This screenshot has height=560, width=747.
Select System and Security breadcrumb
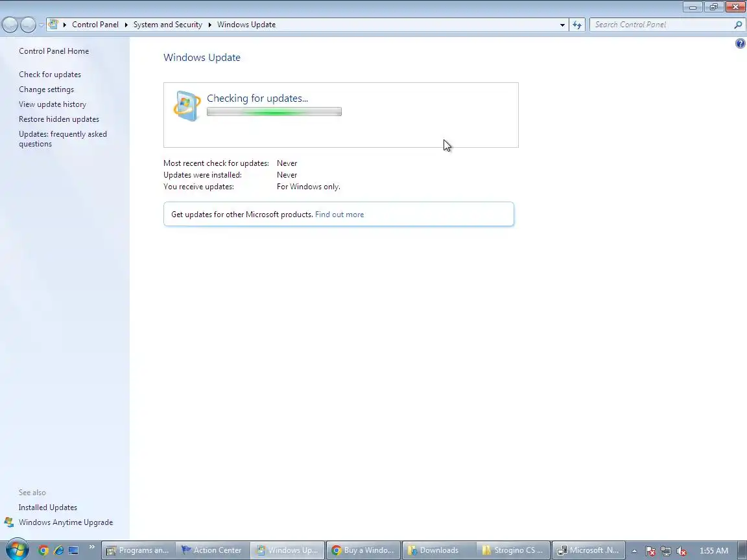click(168, 25)
